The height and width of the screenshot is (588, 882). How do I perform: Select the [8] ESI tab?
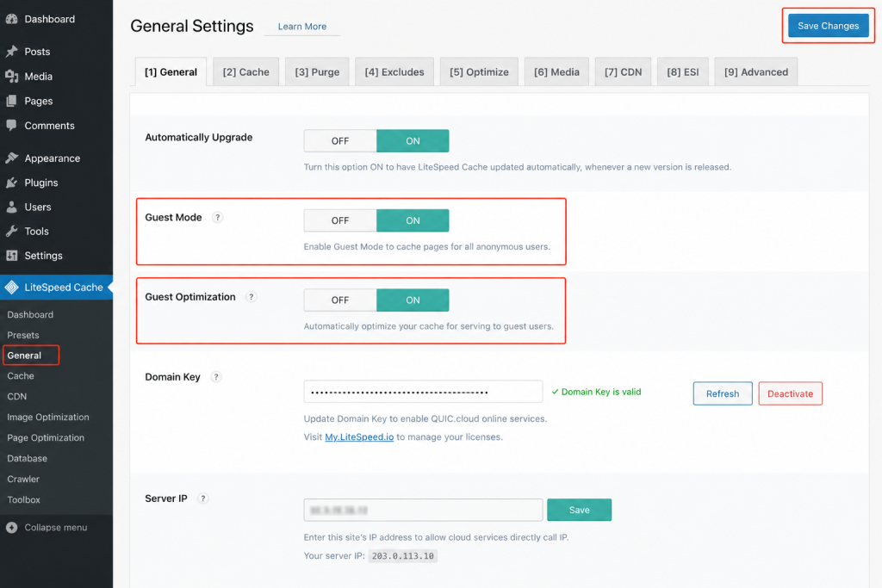coord(683,72)
